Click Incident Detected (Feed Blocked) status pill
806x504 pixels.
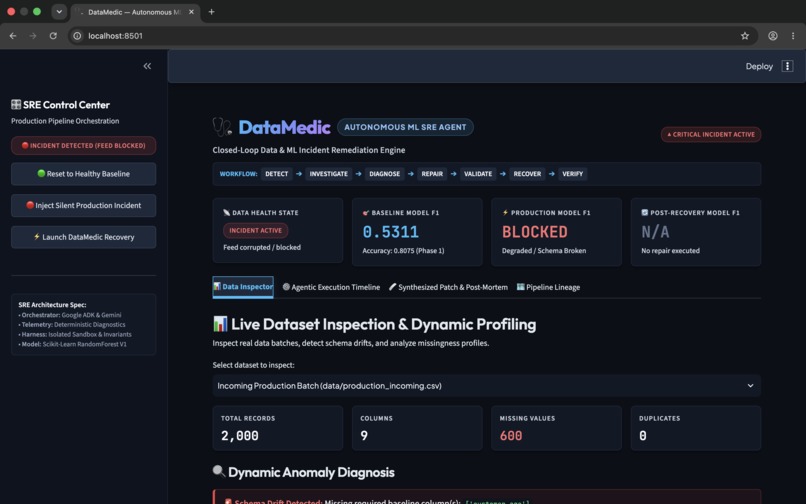[x=83, y=146]
